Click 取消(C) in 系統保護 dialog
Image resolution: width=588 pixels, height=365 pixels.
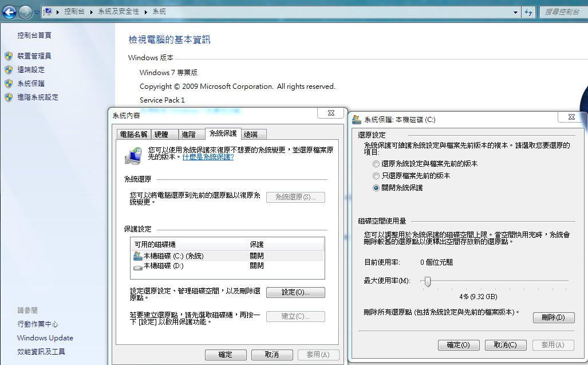pos(506,345)
